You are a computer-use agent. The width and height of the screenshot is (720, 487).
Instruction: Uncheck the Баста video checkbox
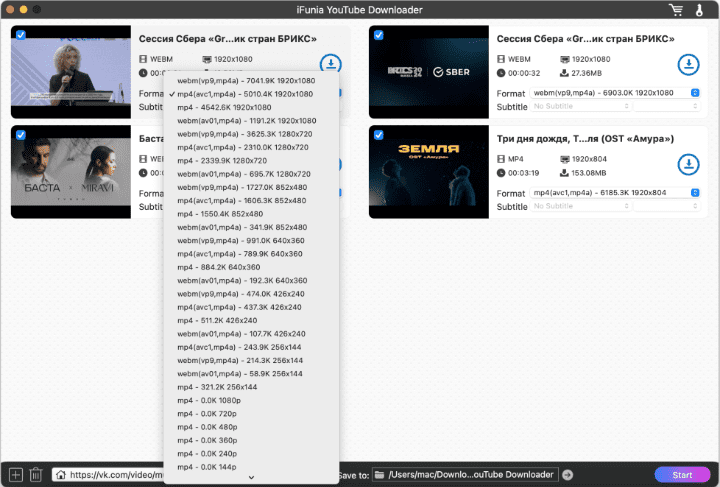22,135
